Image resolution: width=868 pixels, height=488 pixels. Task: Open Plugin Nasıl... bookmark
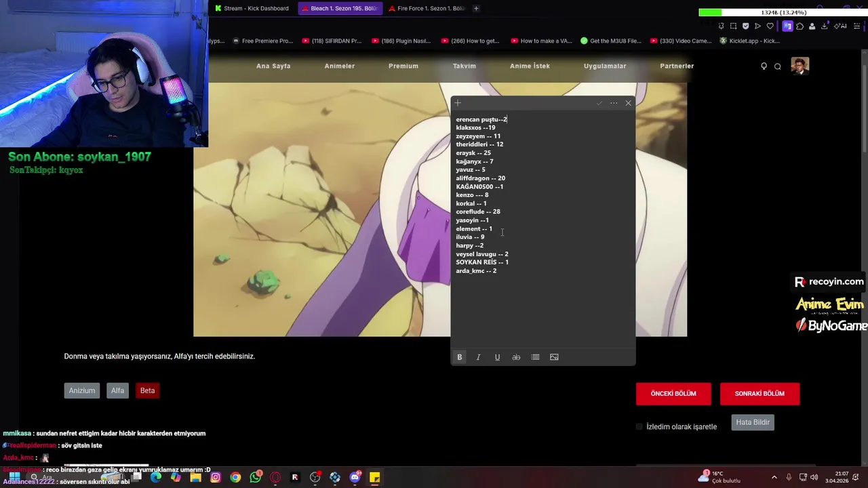coord(401,41)
